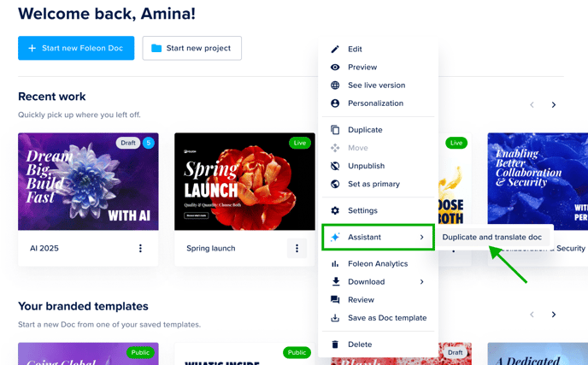
Task: Click Start new project button
Action: [192, 48]
